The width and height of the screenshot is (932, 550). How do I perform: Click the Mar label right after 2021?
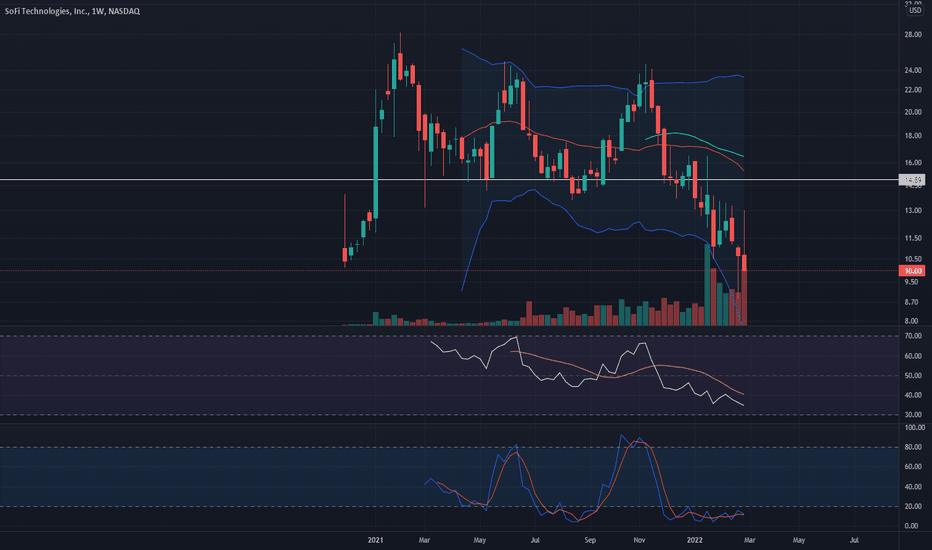pyautogui.click(x=424, y=540)
